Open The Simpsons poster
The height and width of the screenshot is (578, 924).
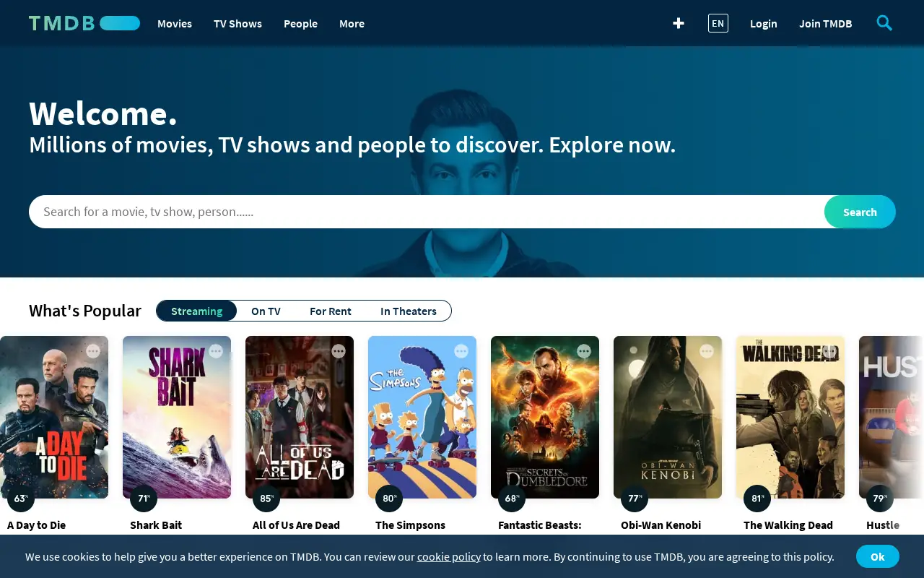point(422,417)
